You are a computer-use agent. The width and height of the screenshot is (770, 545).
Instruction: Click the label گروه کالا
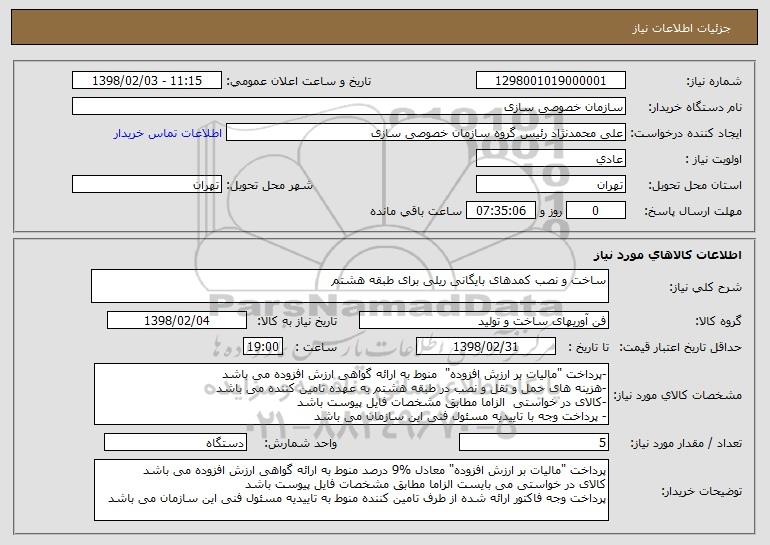click(x=718, y=322)
